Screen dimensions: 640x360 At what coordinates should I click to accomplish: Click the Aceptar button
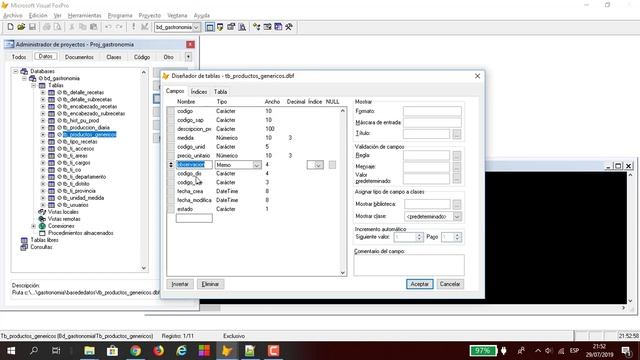pos(419,284)
